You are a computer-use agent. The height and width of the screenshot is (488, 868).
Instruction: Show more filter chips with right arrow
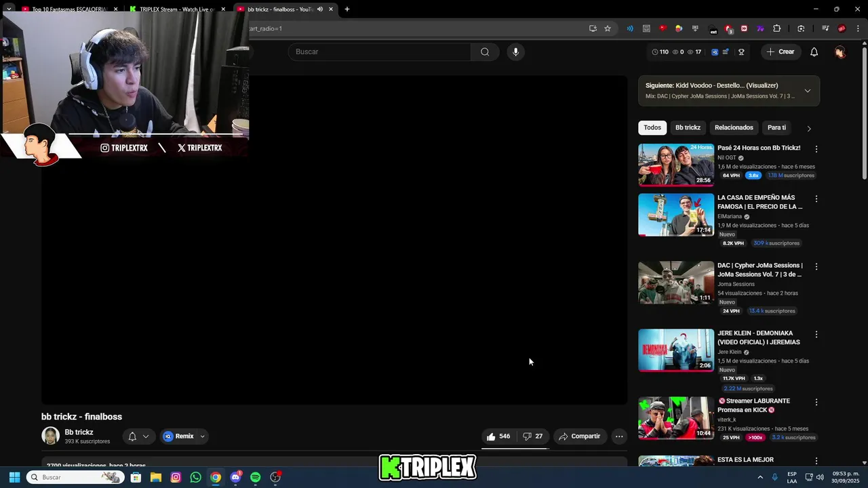[x=808, y=128]
